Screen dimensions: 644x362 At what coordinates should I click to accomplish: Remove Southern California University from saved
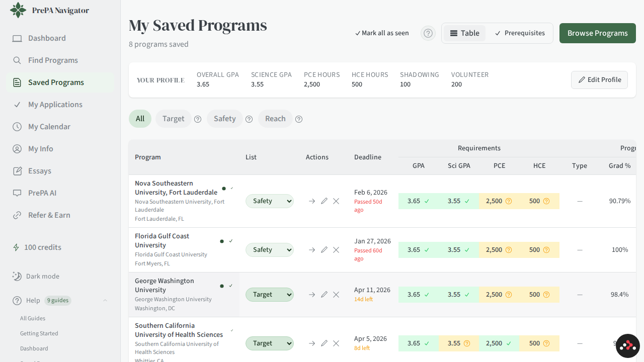tap(336, 343)
